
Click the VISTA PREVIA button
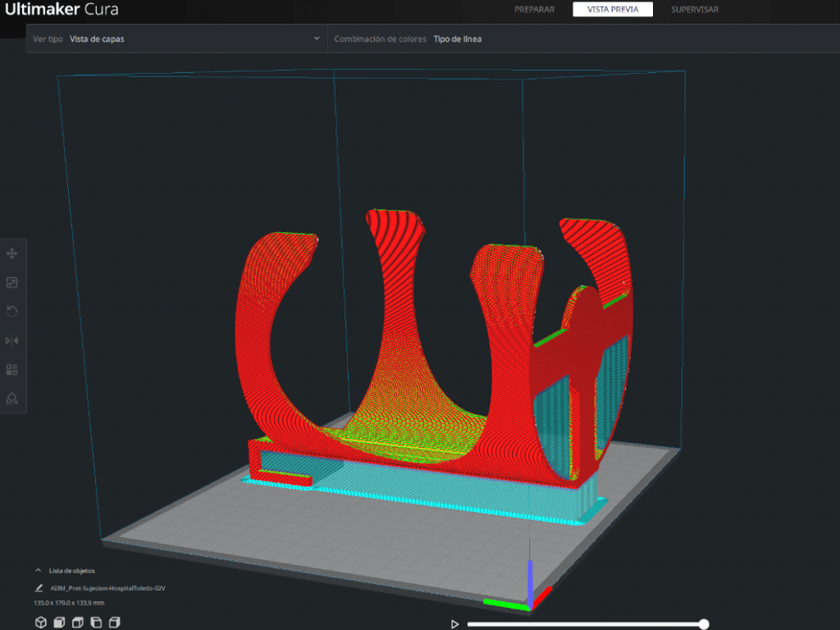[612, 9]
